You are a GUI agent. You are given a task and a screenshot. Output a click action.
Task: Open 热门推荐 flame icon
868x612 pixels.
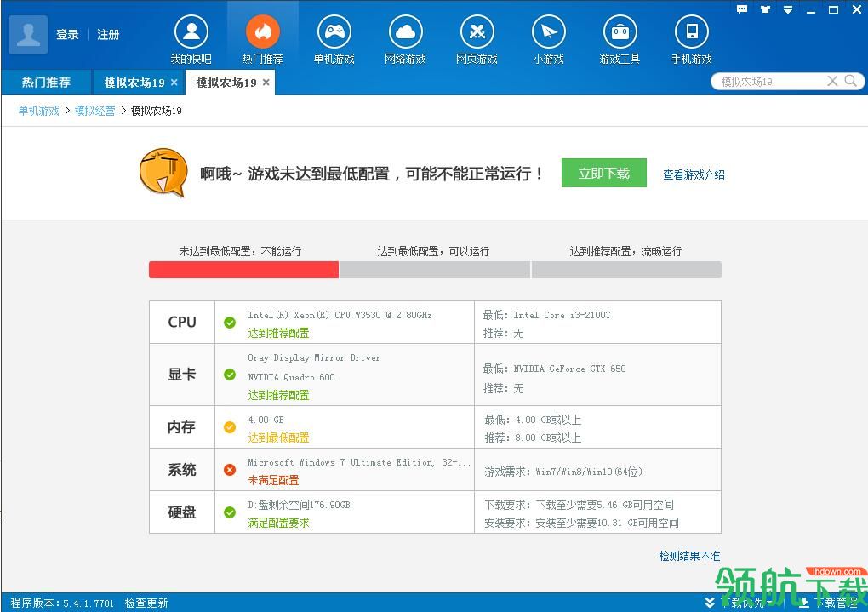click(x=262, y=32)
